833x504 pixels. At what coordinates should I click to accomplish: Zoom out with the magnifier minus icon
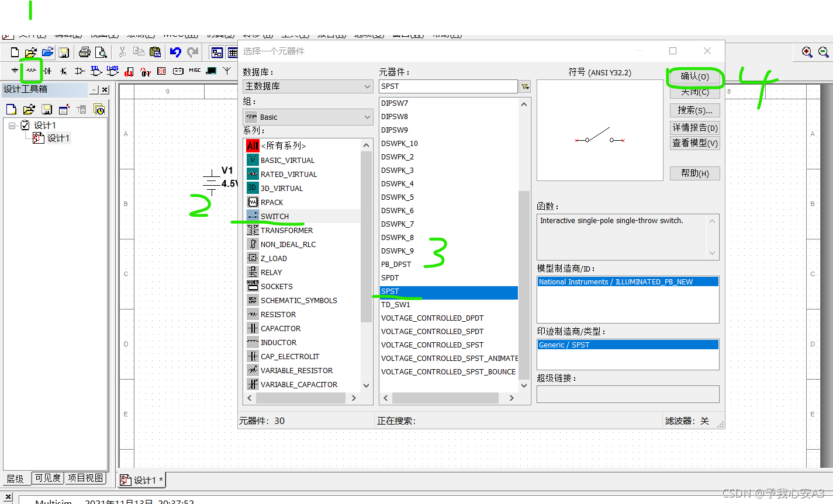tap(824, 52)
